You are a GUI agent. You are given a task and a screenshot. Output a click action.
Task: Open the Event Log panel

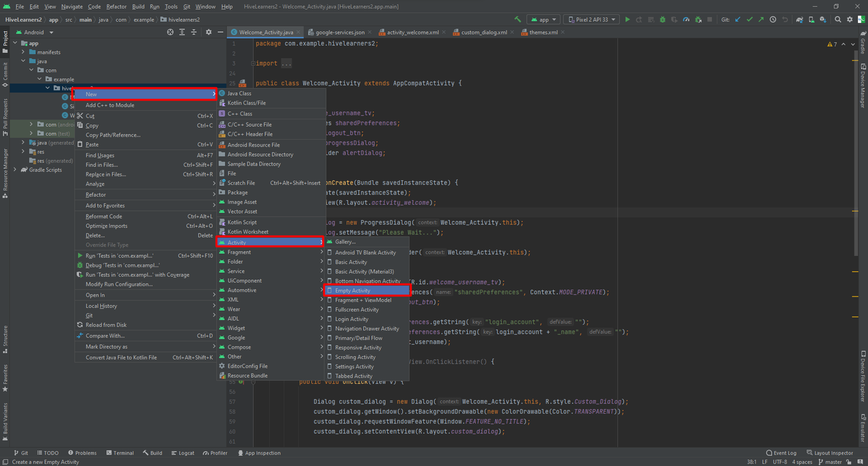(781, 453)
